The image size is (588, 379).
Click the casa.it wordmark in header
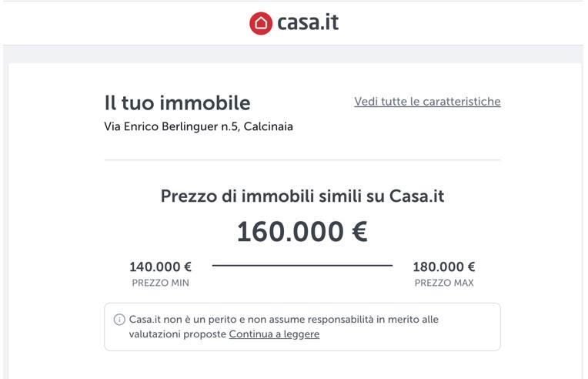tap(308, 23)
